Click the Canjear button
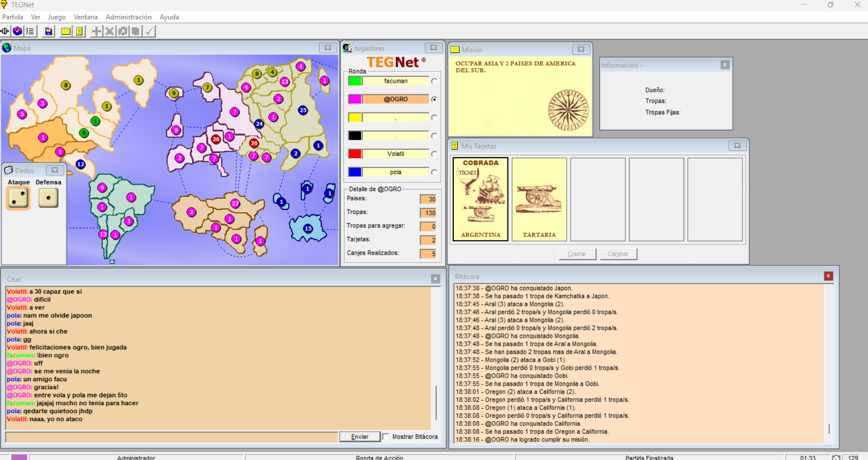 pos(618,254)
